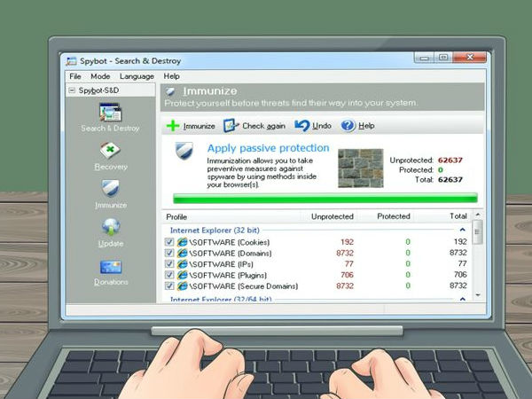Click the green immunization progress bar

point(325,198)
